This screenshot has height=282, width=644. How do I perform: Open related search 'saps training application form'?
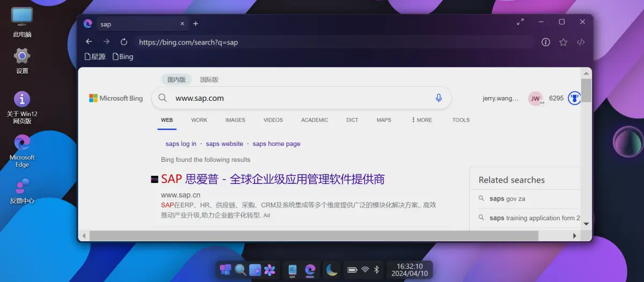(535, 218)
